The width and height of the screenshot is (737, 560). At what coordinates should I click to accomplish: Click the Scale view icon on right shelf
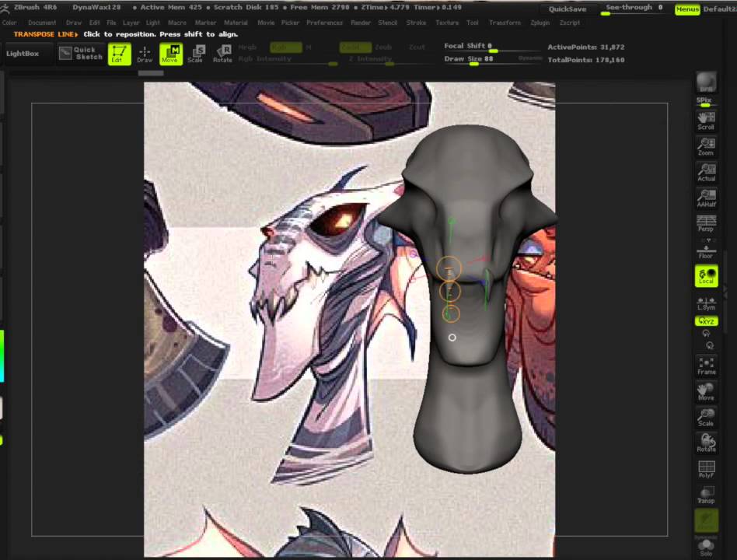[706, 418]
